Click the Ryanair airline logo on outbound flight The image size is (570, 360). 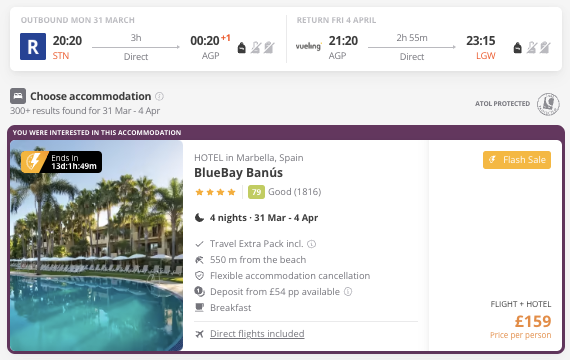[33, 47]
